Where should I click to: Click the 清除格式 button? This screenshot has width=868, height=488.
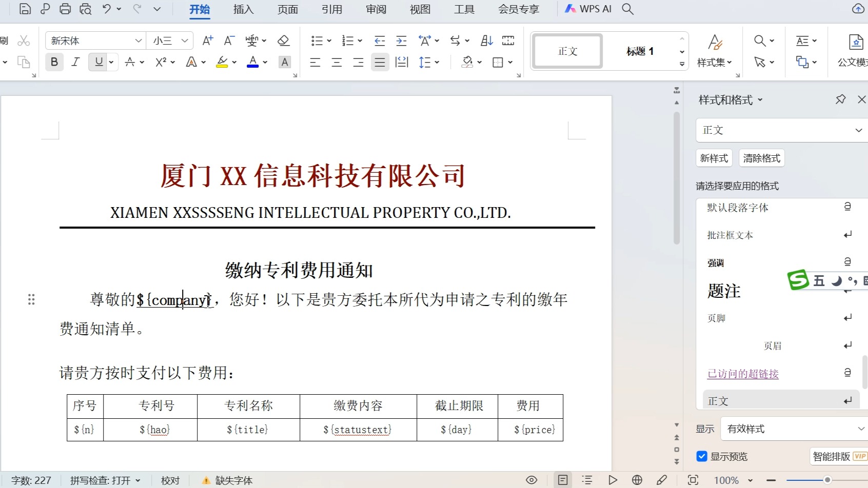click(762, 158)
